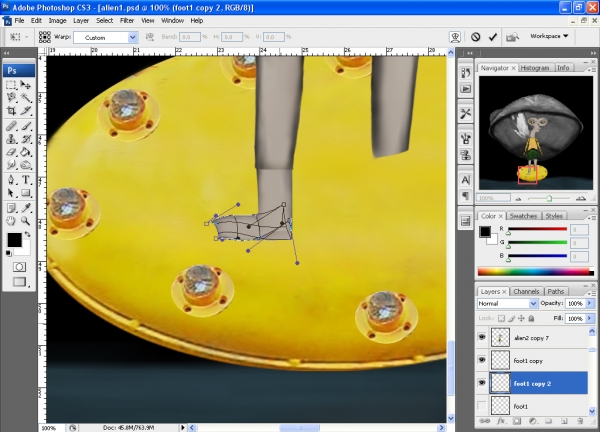Viewport: 600px width, 432px height.
Task: Select the Hand tool
Action: point(11,221)
